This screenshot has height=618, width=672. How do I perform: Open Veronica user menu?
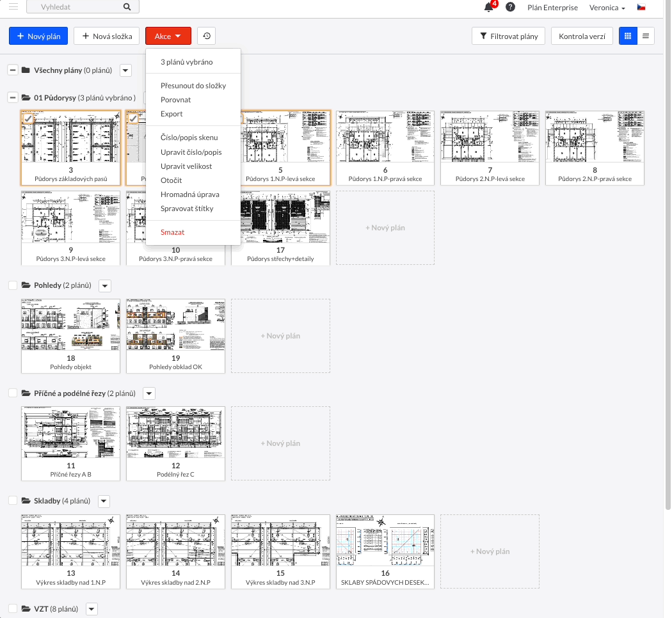click(x=607, y=8)
